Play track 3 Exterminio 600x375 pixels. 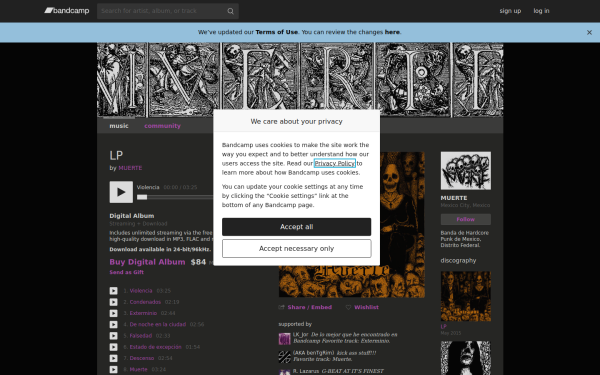[x=114, y=313]
